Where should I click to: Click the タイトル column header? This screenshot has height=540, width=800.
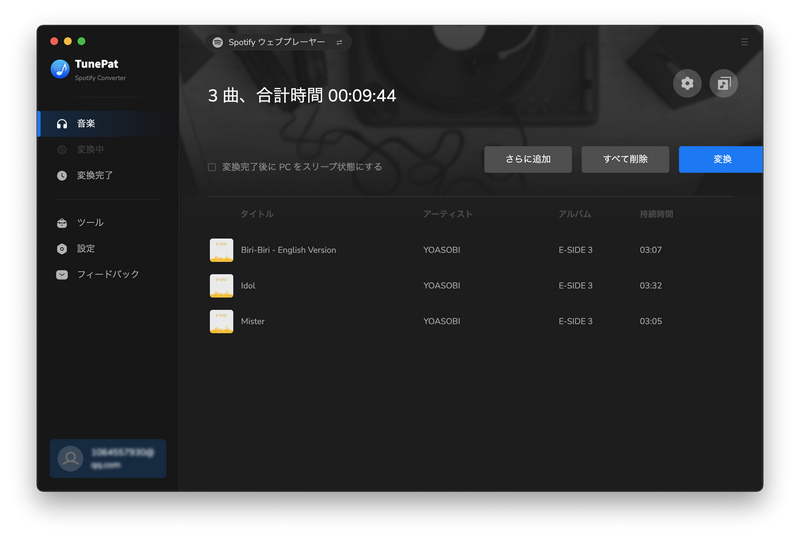(257, 214)
